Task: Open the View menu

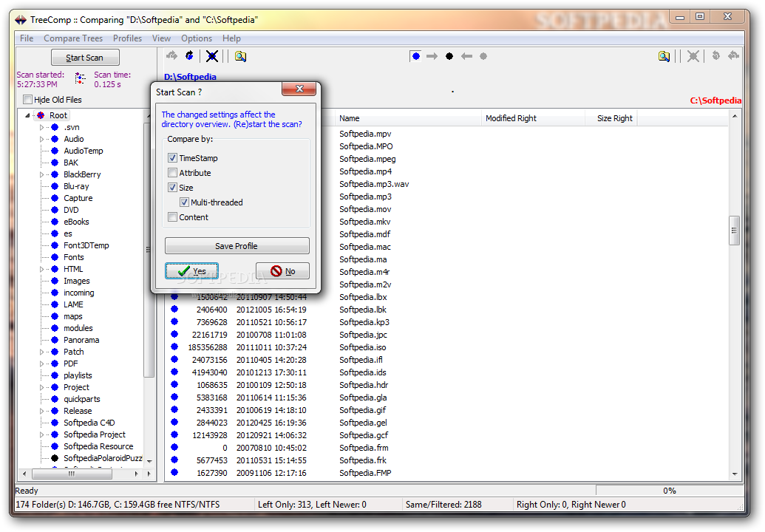Action: (161, 38)
